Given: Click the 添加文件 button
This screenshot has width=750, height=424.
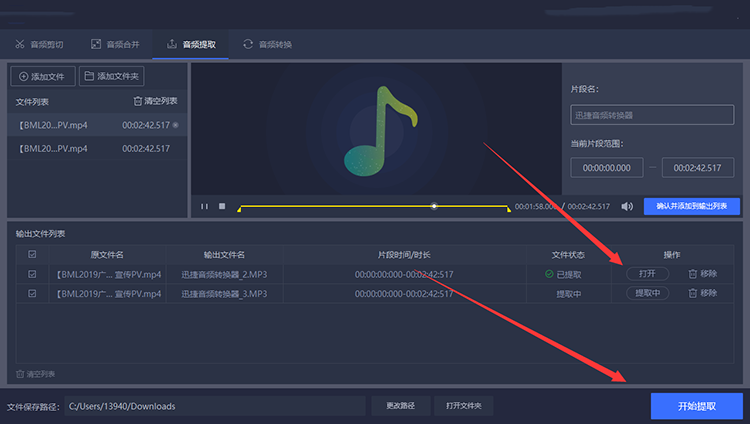Looking at the screenshot, I should pyautogui.click(x=43, y=77).
